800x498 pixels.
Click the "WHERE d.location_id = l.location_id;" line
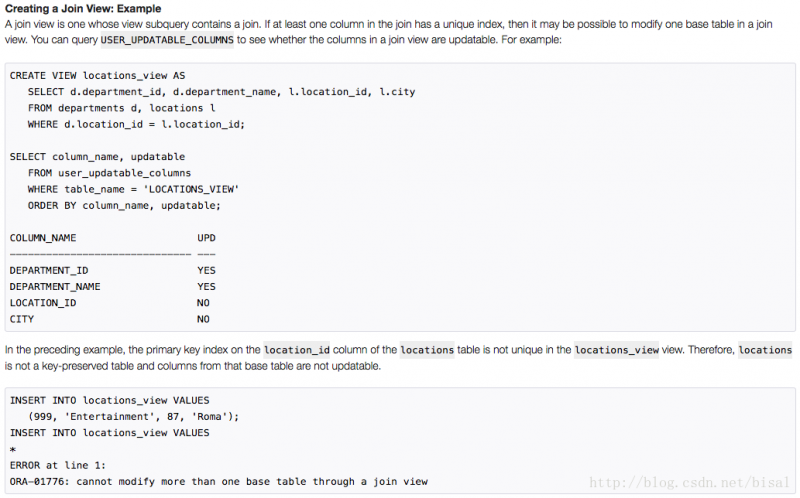coord(136,124)
